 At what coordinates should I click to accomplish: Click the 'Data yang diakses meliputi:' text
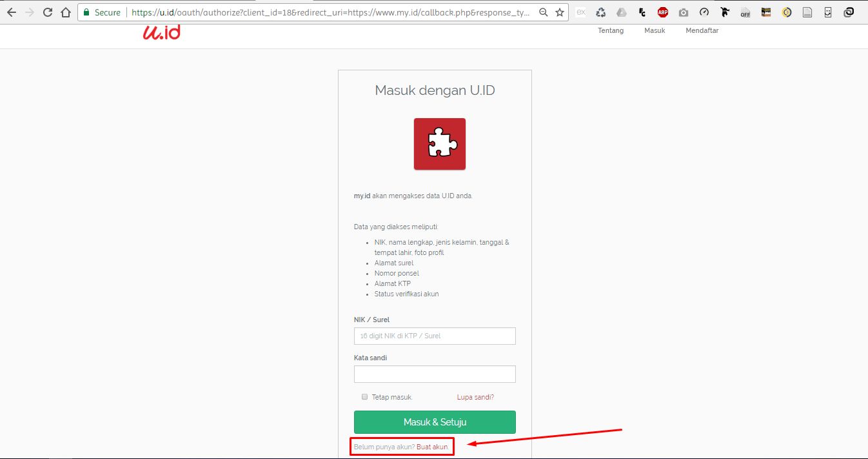pos(397,227)
